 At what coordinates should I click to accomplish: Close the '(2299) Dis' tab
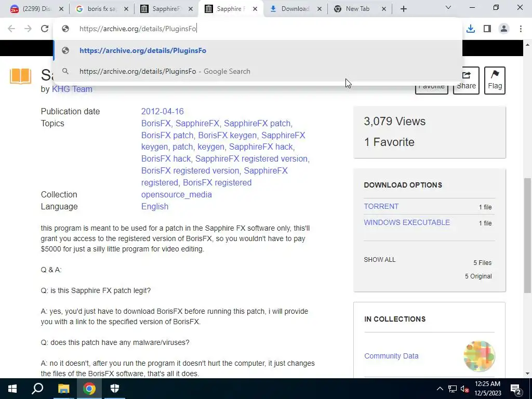click(61, 9)
